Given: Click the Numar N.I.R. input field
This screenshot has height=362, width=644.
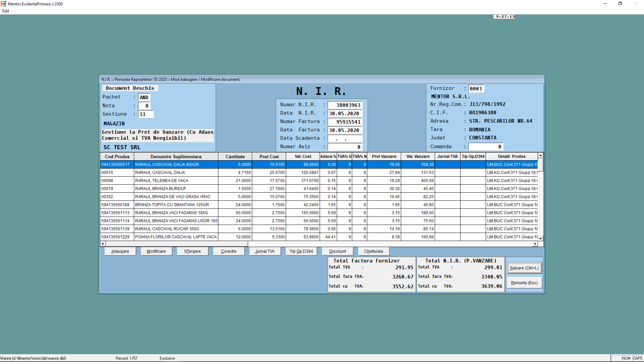Looking at the screenshot, I should (x=345, y=105).
